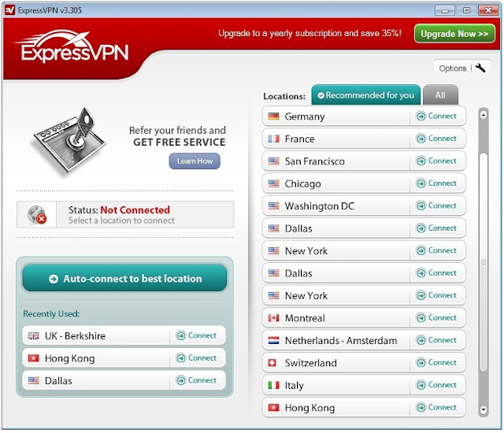Select Netherlands - Amsterdam location name
504x433 pixels.
341,340
